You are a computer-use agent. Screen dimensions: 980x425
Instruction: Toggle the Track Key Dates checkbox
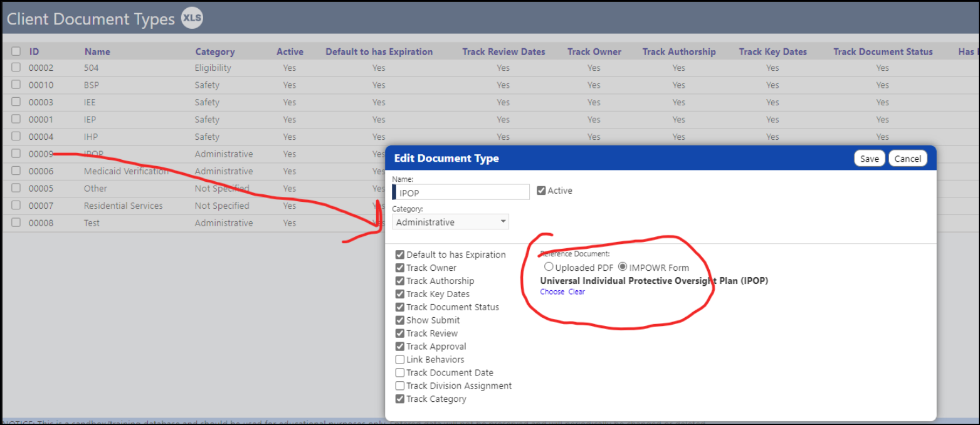point(399,294)
